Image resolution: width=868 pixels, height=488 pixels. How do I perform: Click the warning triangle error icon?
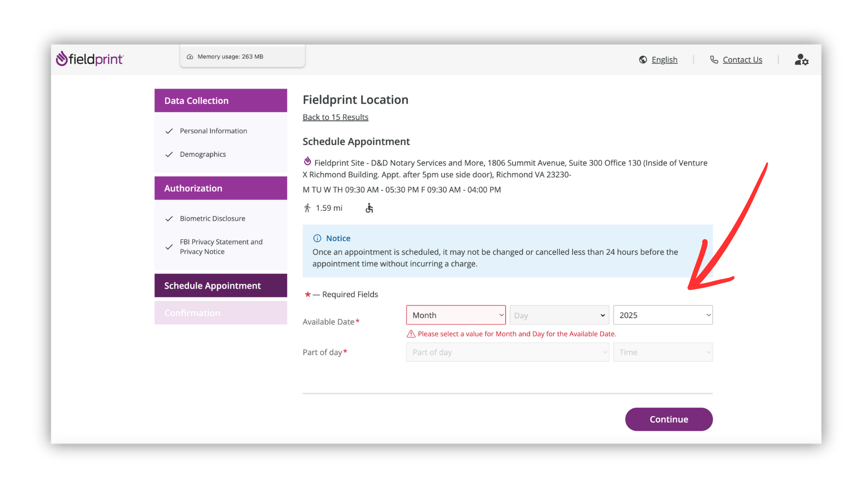[x=411, y=334]
